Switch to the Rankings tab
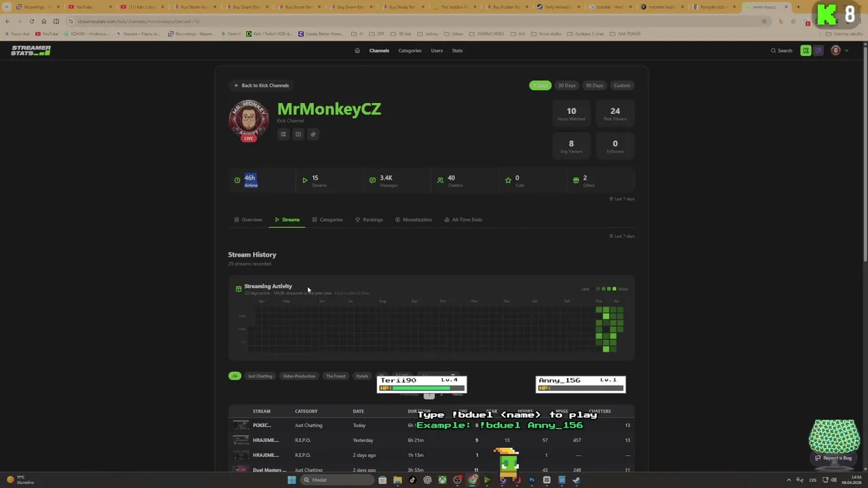Screen dimensions: 868x488 click(369, 220)
